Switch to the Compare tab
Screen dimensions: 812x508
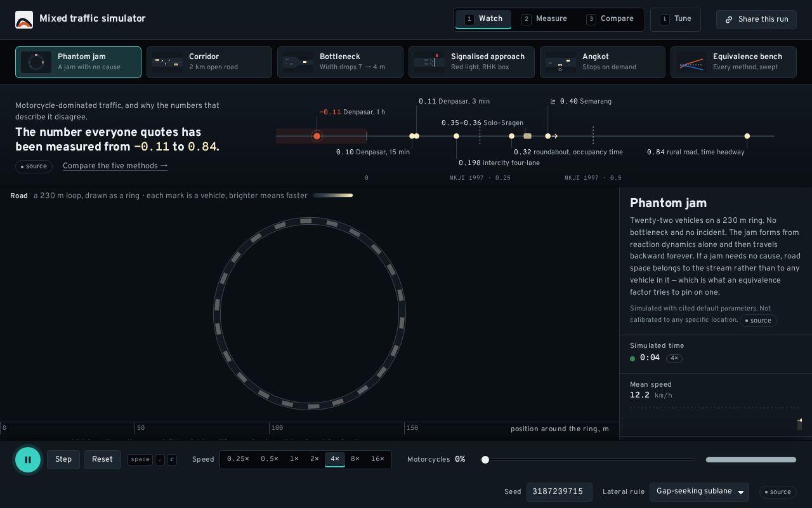pyautogui.click(x=610, y=19)
